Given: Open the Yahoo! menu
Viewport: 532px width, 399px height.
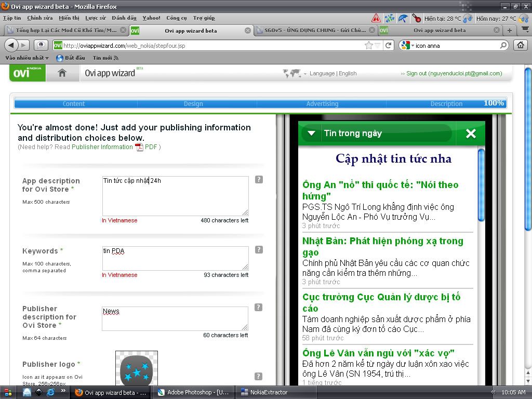Looking at the screenshot, I should (151, 18).
